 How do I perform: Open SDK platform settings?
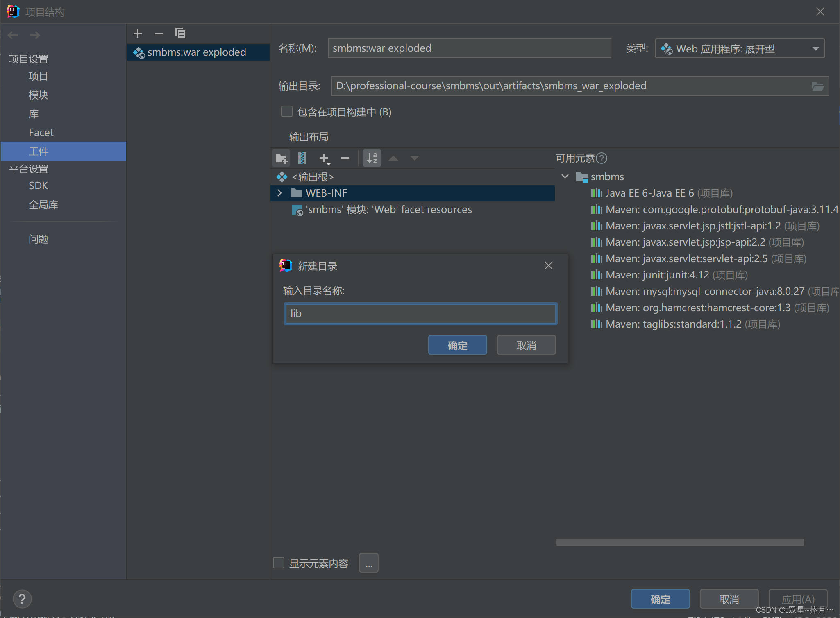click(x=38, y=186)
